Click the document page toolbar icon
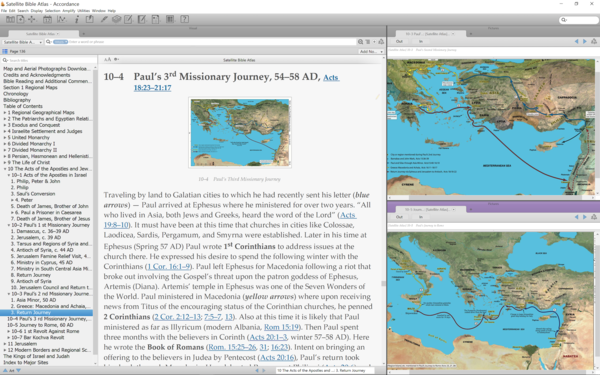The height and width of the screenshot is (375, 600). click(x=155, y=19)
